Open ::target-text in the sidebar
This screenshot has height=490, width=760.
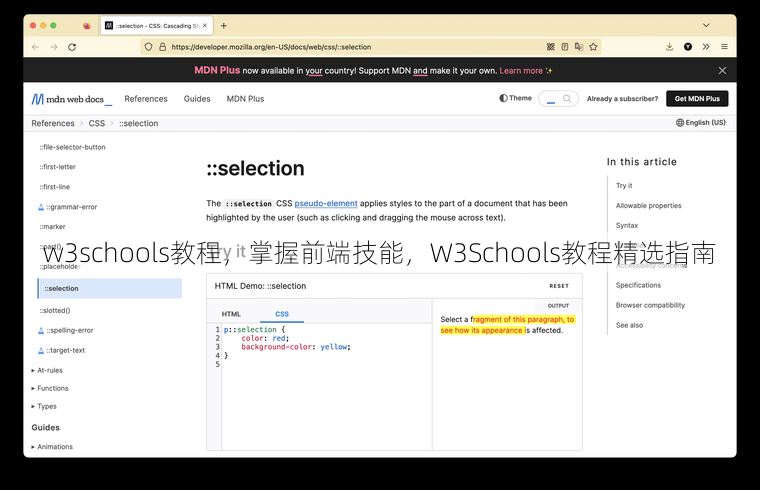click(65, 350)
